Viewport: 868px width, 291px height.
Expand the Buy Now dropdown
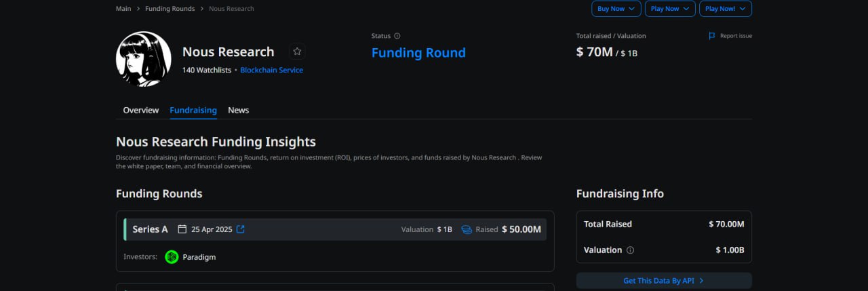pos(616,9)
